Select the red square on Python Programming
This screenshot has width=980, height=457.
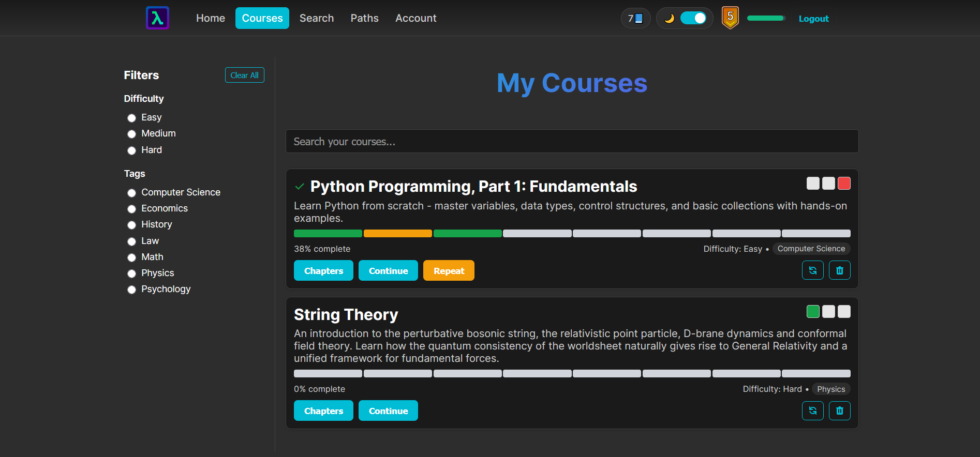[844, 183]
